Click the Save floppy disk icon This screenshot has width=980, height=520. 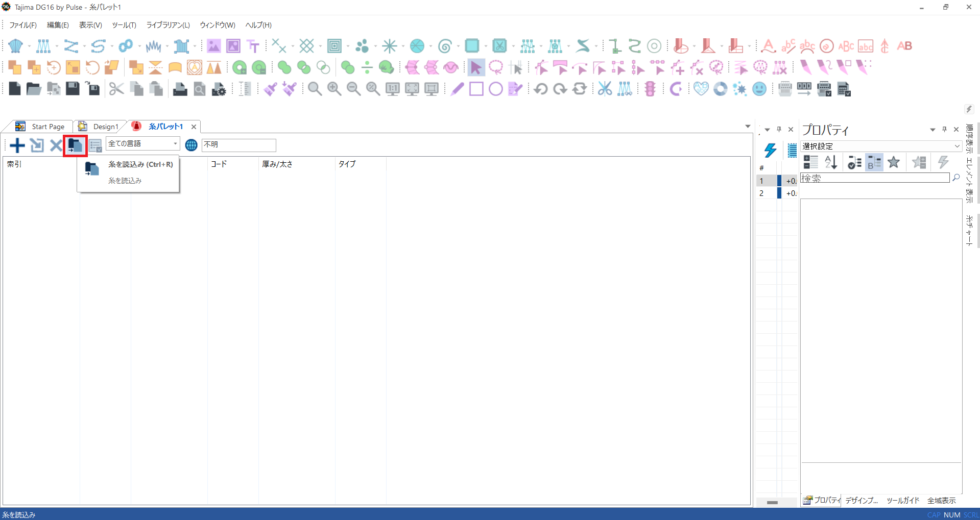tap(73, 89)
